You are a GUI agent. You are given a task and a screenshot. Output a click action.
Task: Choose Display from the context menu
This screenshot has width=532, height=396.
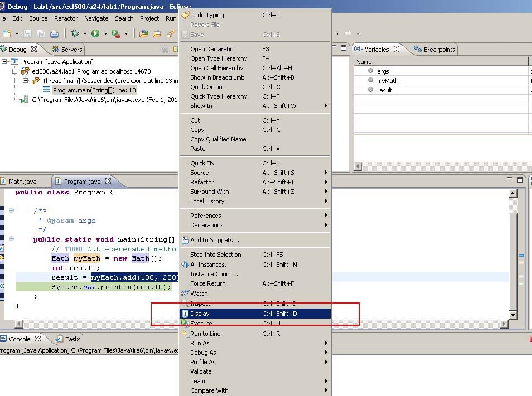click(255, 314)
